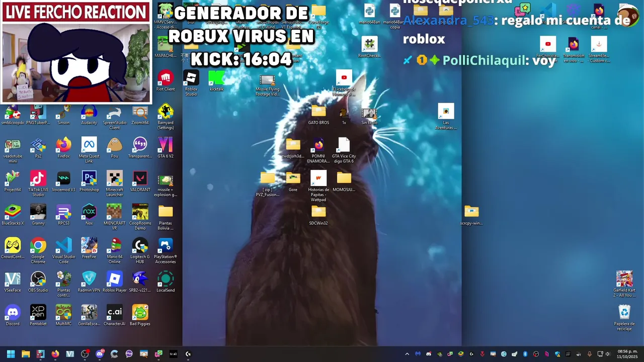Launch Mario 64 Online shortcut
The height and width of the screenshot is (362, 644).
coord(115,251)
